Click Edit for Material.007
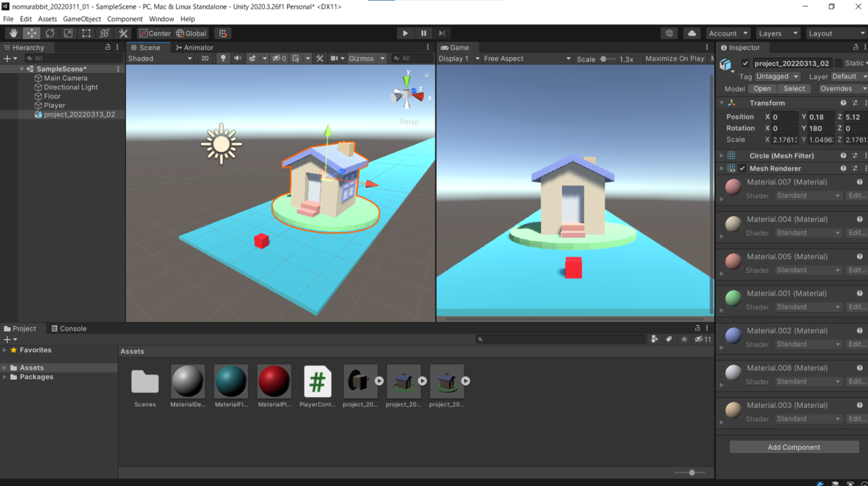The image size is (868, 486). pos(856,196)
